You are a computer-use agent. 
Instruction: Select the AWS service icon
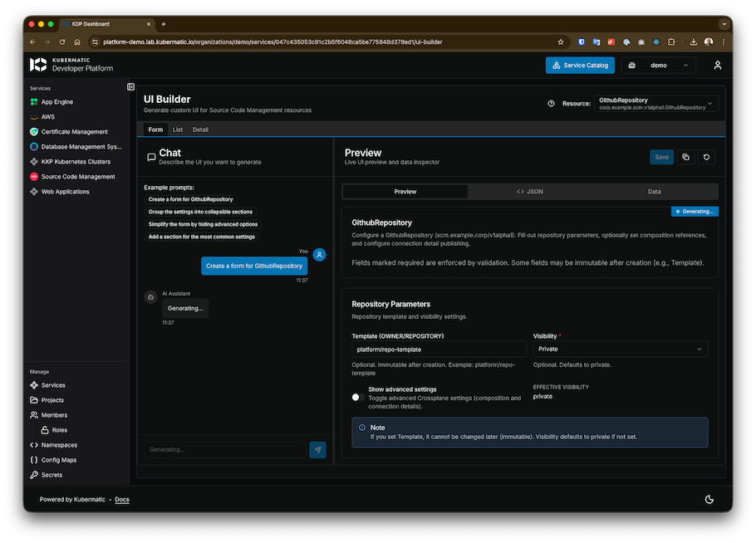click(38, 116)
